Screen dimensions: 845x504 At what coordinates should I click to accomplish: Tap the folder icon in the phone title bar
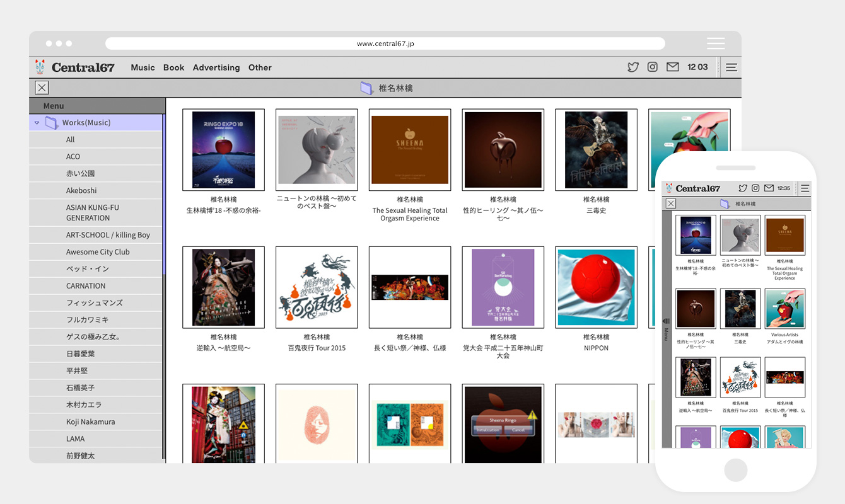725,204
